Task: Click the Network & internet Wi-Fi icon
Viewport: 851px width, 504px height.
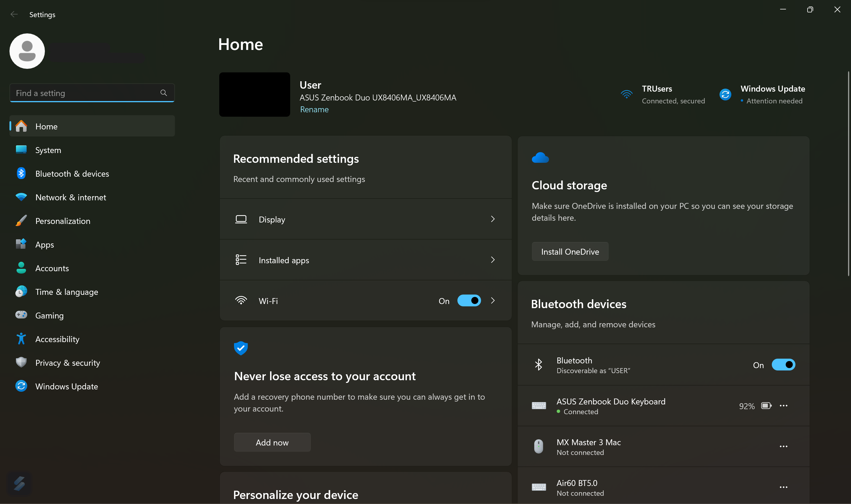Action: [21, 197]
